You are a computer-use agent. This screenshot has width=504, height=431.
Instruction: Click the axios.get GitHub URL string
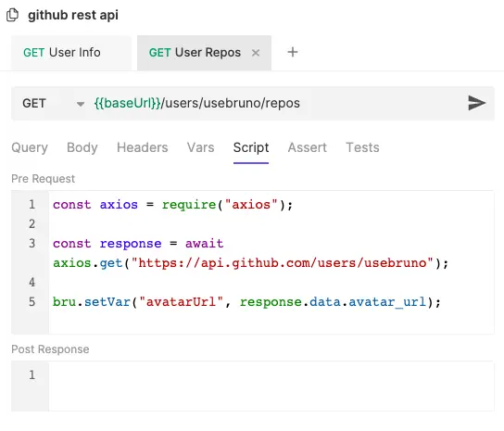pyautogui.click(x=283, y=263)
